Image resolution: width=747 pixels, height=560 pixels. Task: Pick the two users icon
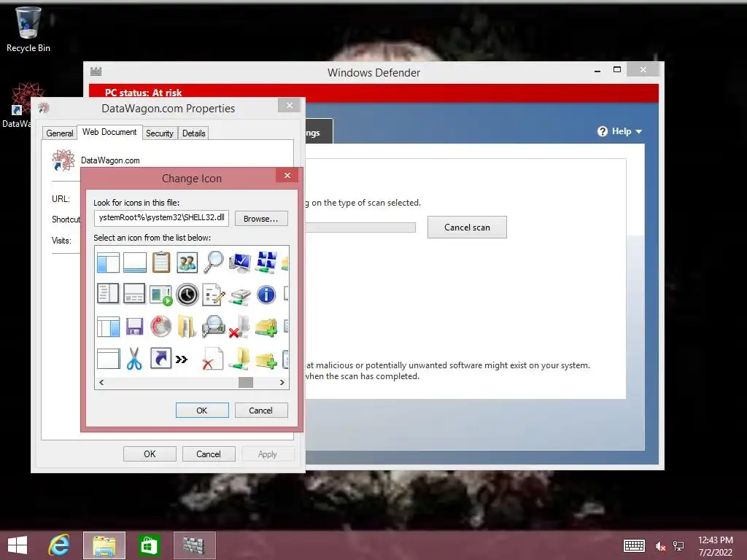(187, 262)
